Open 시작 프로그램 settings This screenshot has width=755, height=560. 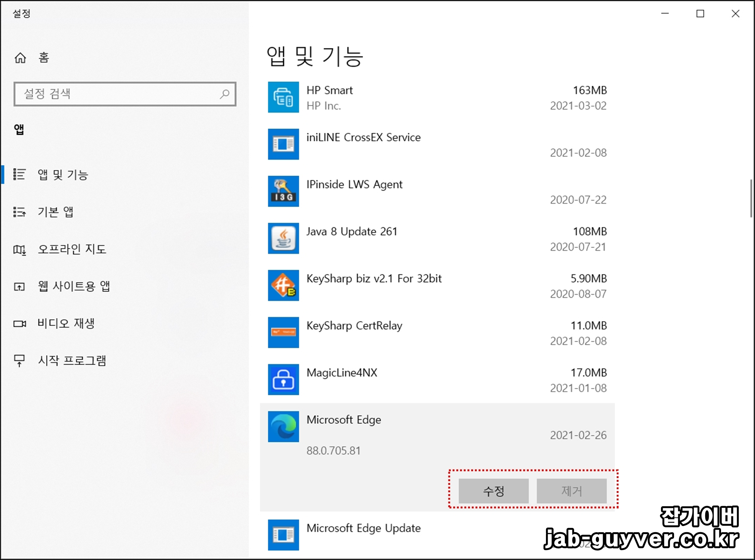[x=72, y=360]
